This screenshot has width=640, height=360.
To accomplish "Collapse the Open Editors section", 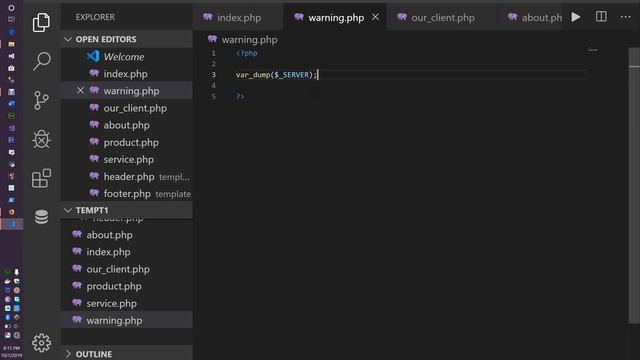I will (x=127, y=39).
